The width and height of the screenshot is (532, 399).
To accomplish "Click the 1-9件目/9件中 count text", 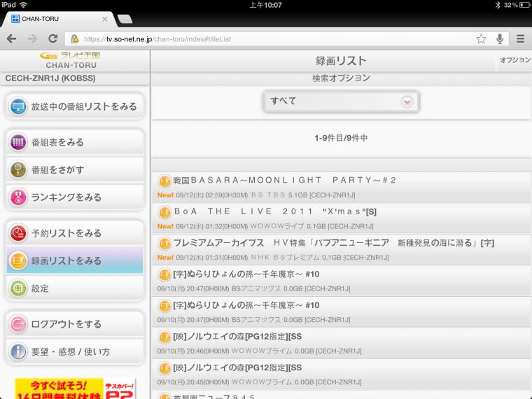I will click(x=341, y=138).
